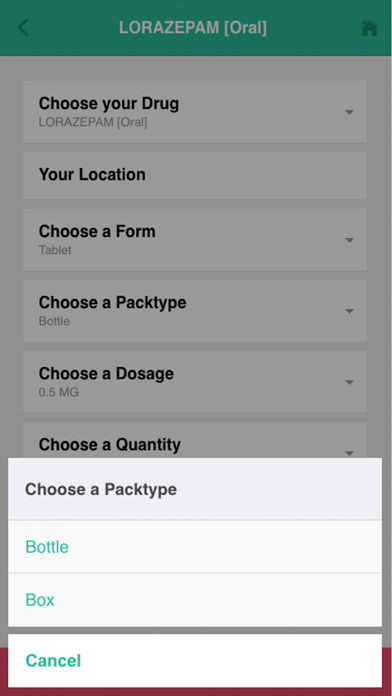Expand the Choose a Dosage dropdown arrow
Image resolution: width=392 pixels, height=696 pixels.
pyautogui.click(x=349, y=382)
